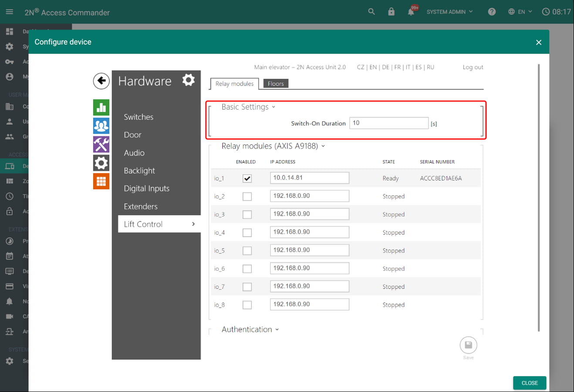The width and height of the screenshot is (574, 392).
Task: Open the Backlight menu item
Action: (139, 171)
